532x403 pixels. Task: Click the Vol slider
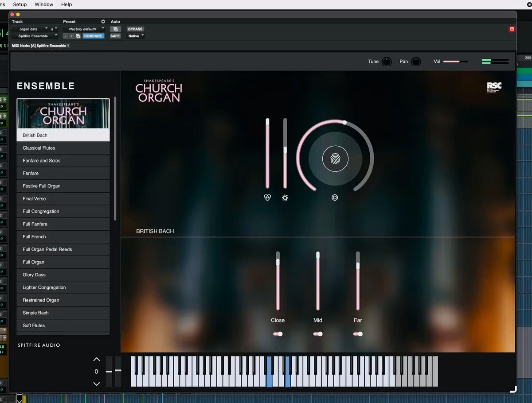click(455, 62)
